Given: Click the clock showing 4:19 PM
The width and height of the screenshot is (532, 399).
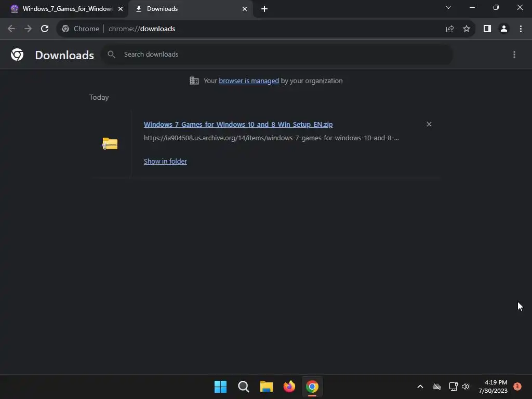Looking at the screenshot, I should click(493, 387).
